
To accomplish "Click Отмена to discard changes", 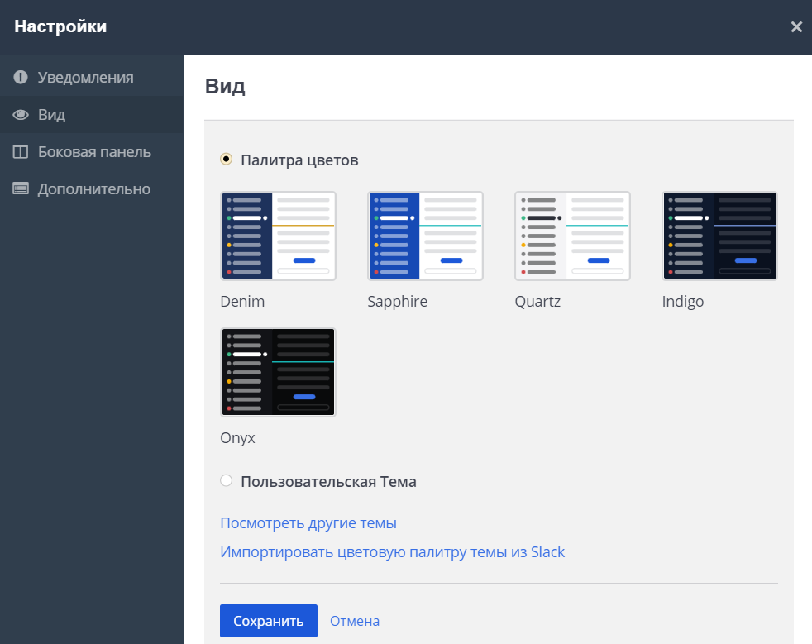I will (355, 621).
